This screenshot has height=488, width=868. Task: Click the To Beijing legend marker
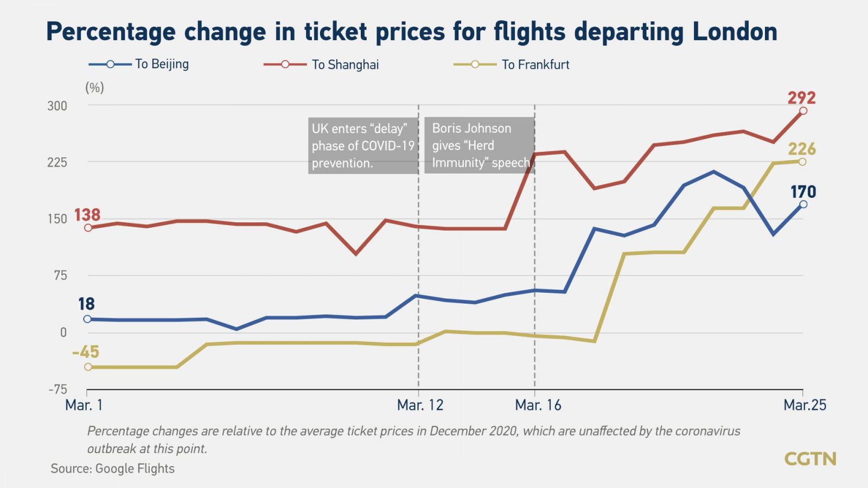click(x=110, y=65)
